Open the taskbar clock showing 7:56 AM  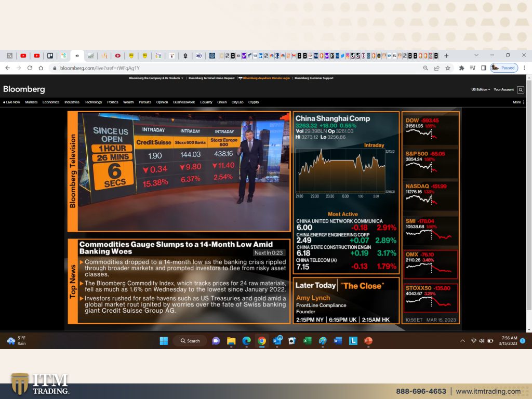pyautogui.click(x=509, y=341)
